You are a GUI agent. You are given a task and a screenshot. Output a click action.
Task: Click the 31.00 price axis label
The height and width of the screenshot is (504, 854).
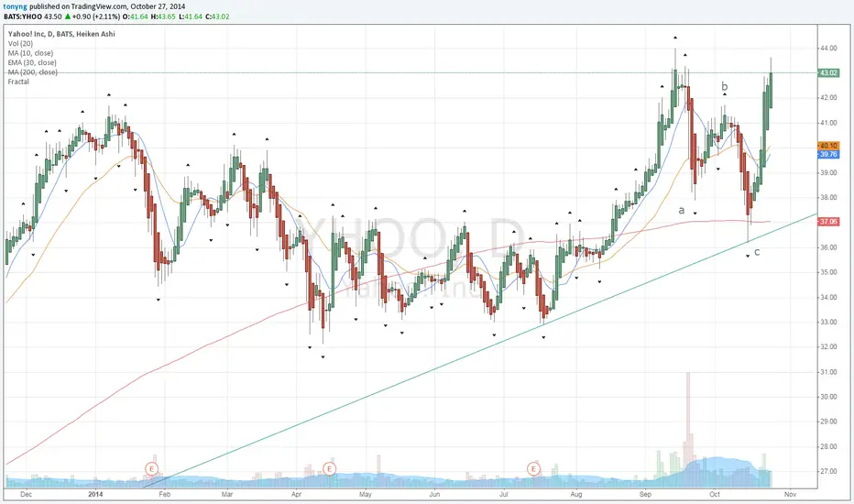(x=828, y=372)
